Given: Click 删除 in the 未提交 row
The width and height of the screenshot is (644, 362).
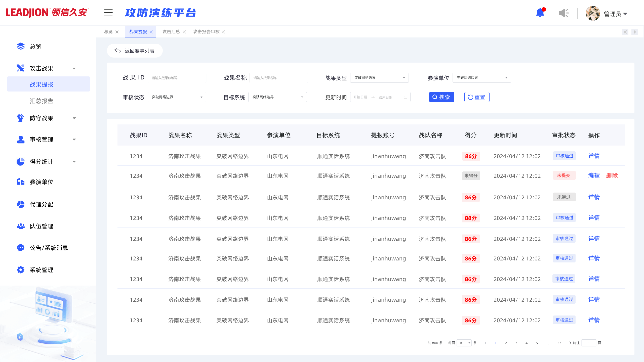Looking at the screenshot, I should 612,175.
